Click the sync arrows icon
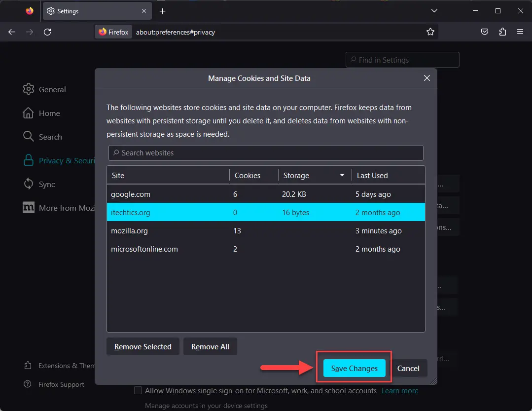The width and height of the screenshot is (532, 411). pos(29,184)
